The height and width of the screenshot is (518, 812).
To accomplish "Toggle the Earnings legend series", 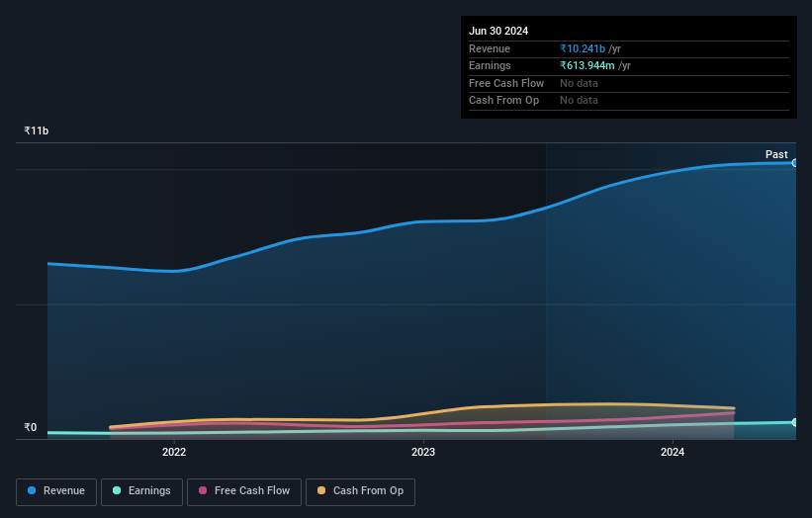I will (x=141, y=491).
